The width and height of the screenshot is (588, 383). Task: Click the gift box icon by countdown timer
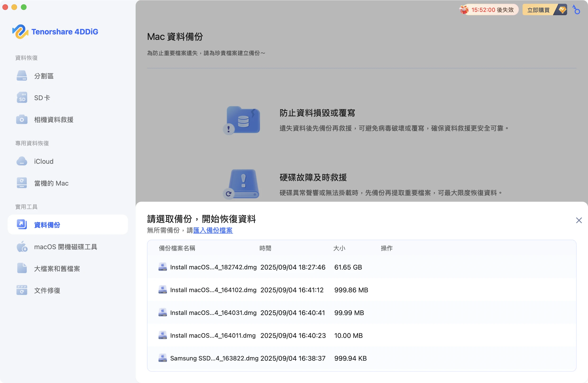pyautogui.click(x=464, y=10)
